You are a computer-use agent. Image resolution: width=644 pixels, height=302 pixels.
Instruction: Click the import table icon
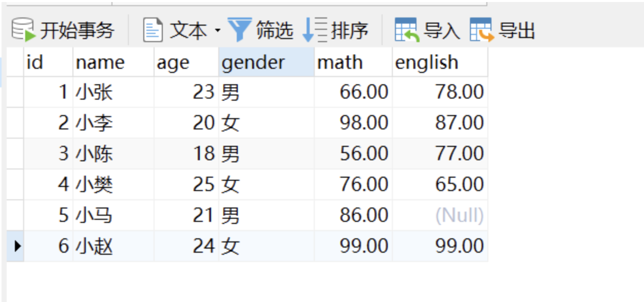pos(406,30)
